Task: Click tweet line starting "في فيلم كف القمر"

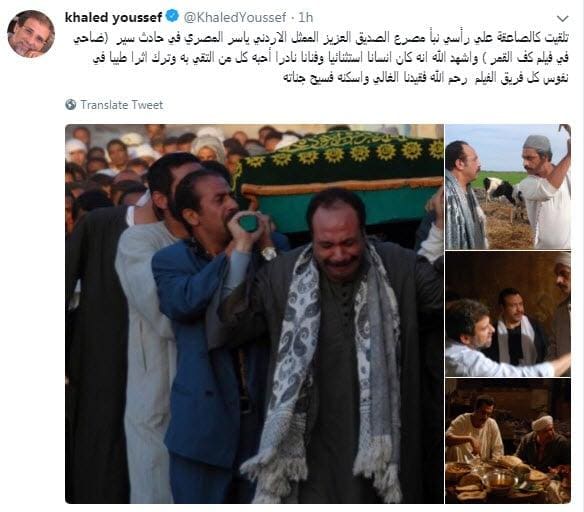Action: tap(331, 58)
